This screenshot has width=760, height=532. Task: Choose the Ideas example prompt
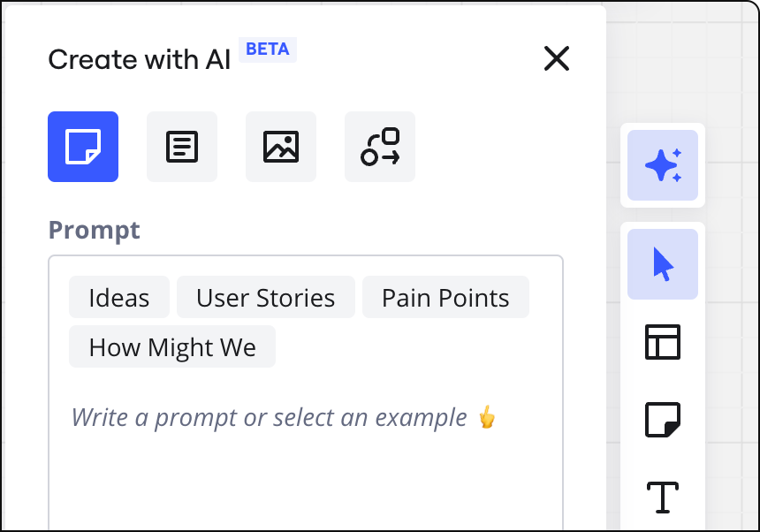click(x=119, y=297)
